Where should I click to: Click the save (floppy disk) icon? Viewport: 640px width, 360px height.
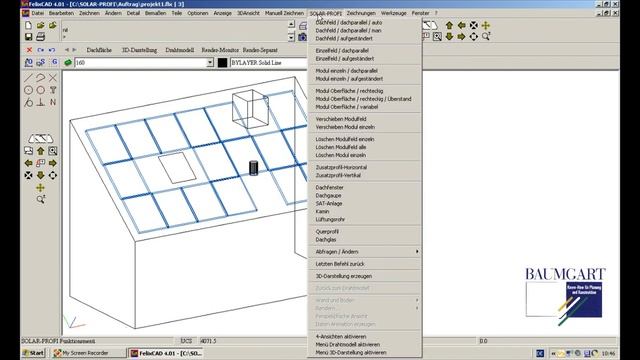coord(28,37)
